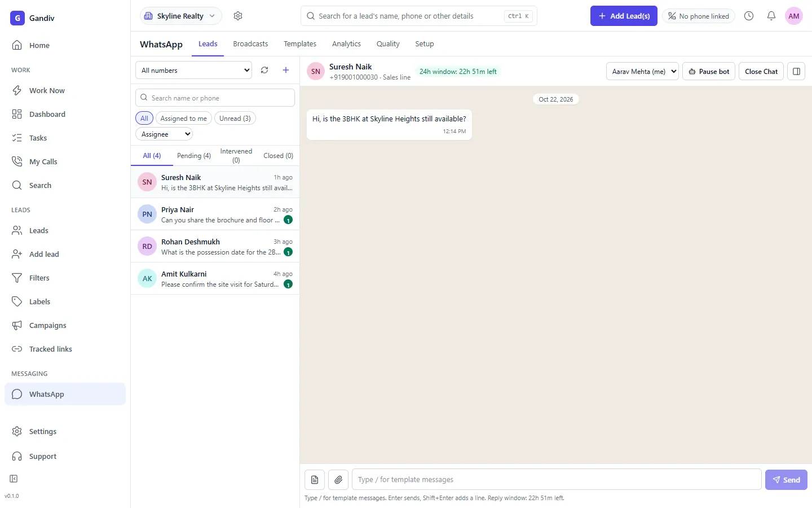The height and width of the screenshot is (508, 812).
Task: Open the notifications bell
Action: (771, 16)
